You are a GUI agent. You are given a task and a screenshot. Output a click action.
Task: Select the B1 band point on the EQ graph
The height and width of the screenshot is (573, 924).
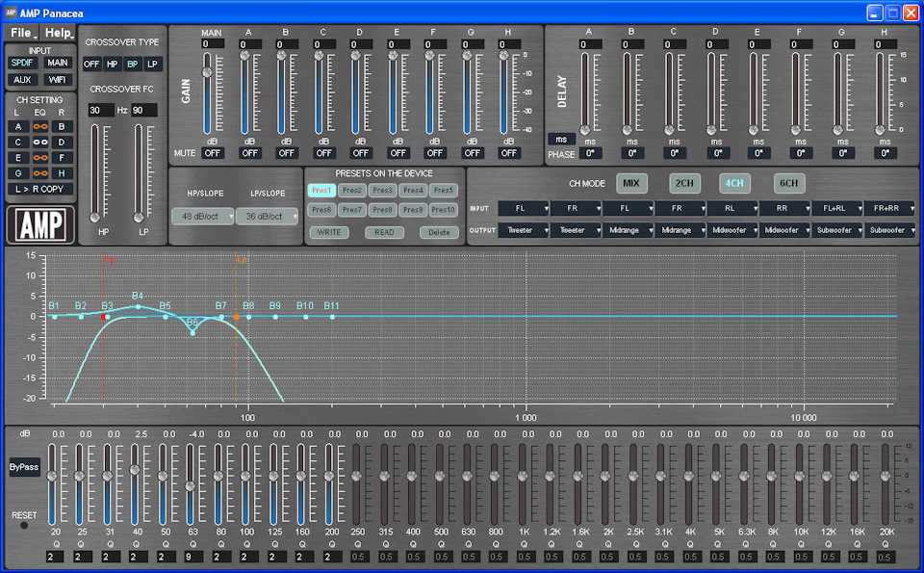[55, 317]
